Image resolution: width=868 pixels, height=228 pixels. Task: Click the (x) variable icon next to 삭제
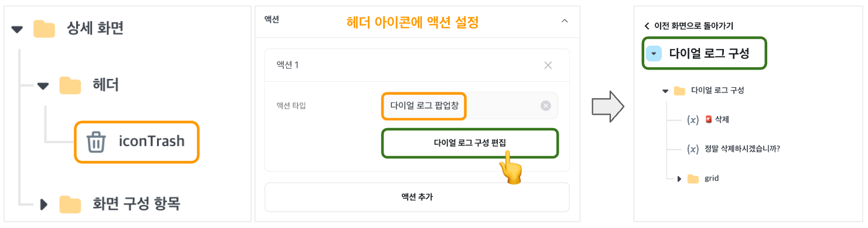tap(692, 120)
